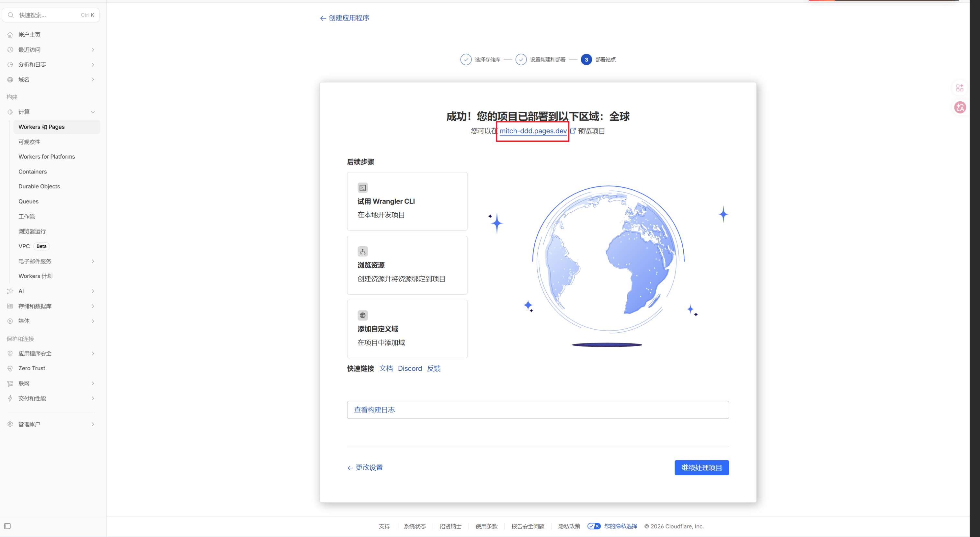Click the 反馈 quick link

[434, 369]
